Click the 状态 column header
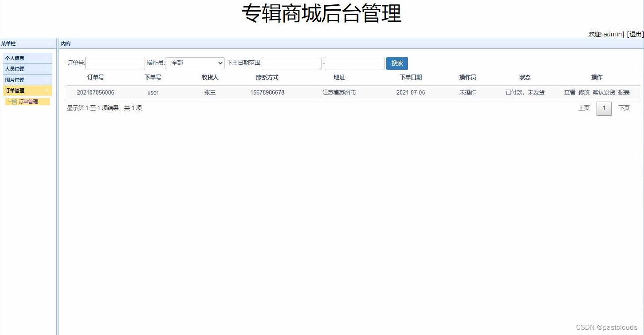Viewport: 644px width, 335px height. pos(525,77)
